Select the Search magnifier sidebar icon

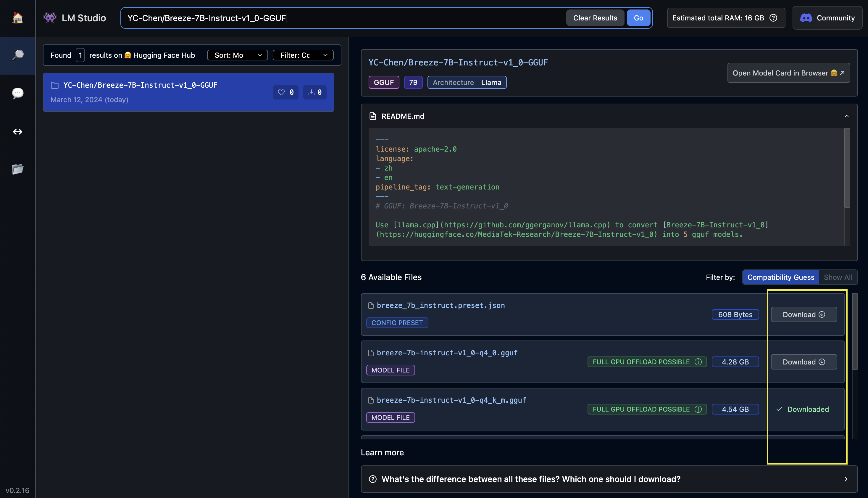(17, 55)
